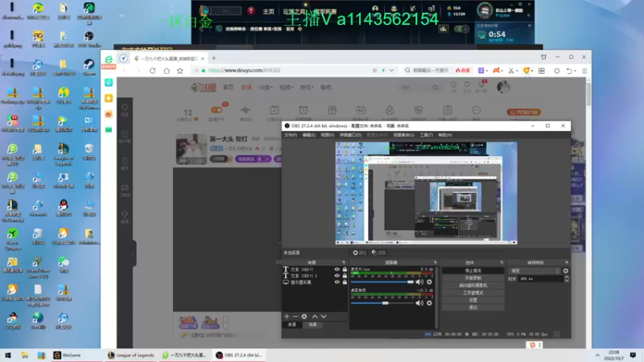Open new browser tab with plus icon
The width and height of the screenshot is (644, 362).
213,58
